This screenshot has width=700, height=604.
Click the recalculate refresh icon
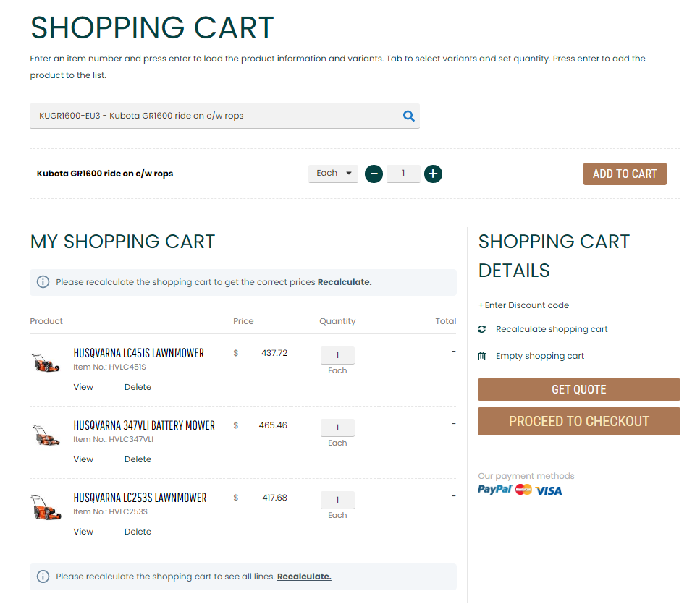click(482, 329)
